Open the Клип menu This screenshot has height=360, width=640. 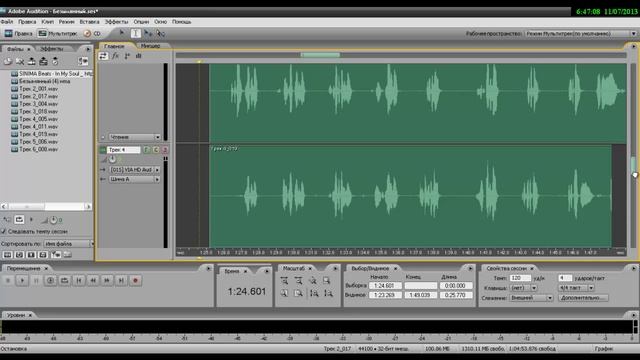coord(47,22)
